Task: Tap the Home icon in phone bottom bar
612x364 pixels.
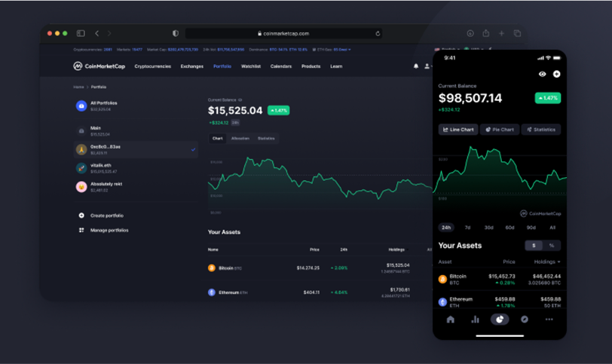Action: click(451, 320)
